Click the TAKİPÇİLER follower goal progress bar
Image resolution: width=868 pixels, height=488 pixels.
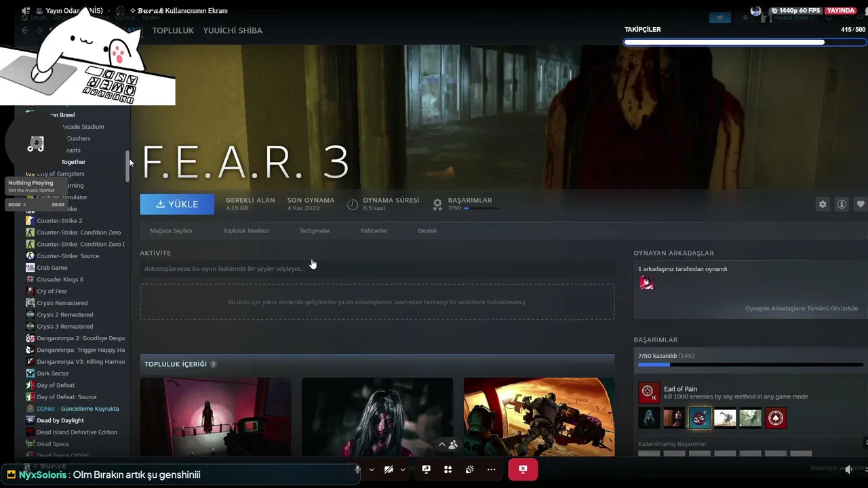coord(745,42)
